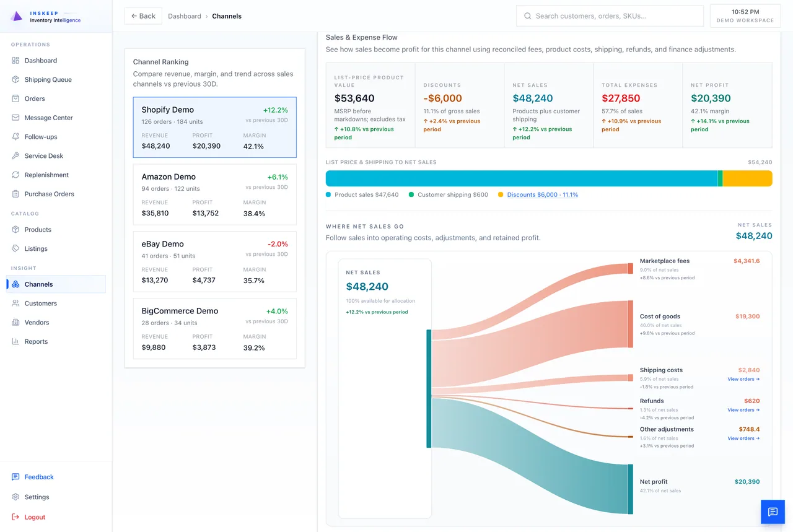Click the Products cube icon
The image size is (793, 532).
click(x=15, y=230)
